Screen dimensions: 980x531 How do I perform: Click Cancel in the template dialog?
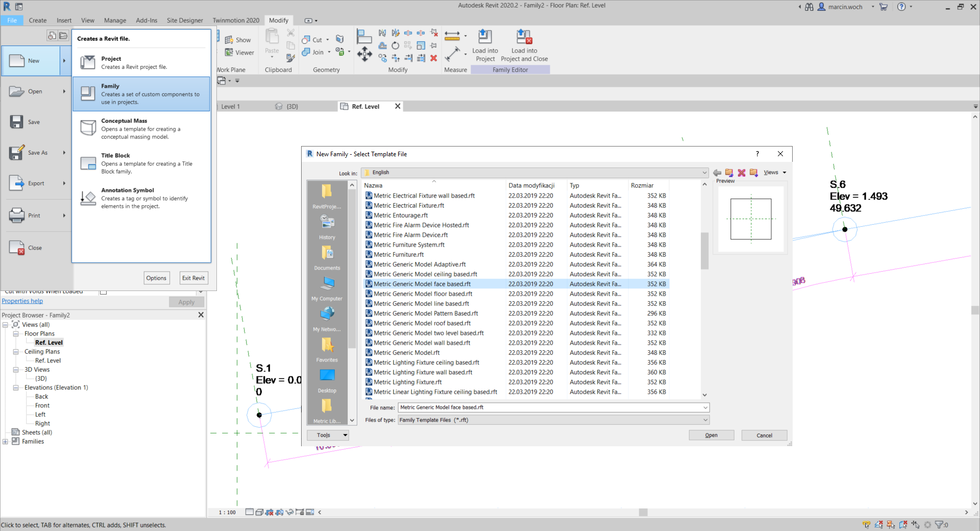point(764,436)
